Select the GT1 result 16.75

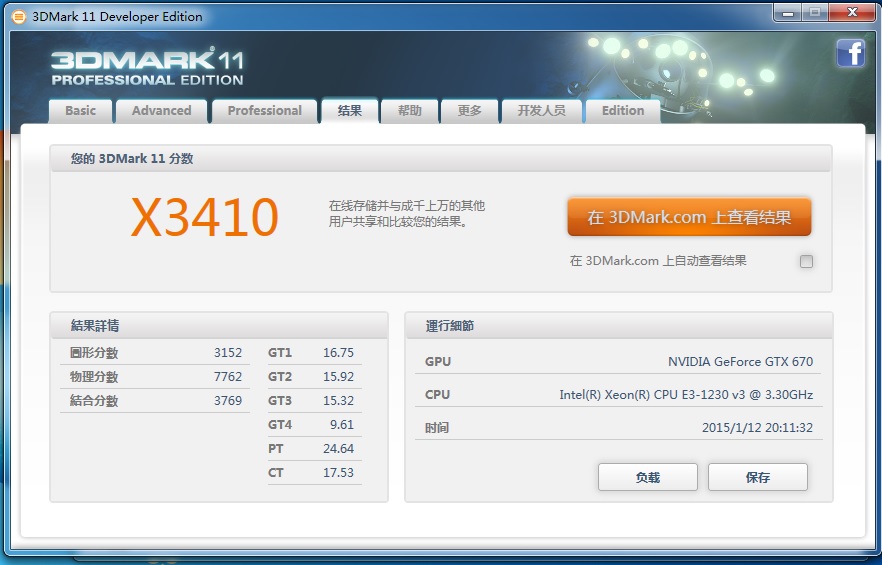[338, 353]
